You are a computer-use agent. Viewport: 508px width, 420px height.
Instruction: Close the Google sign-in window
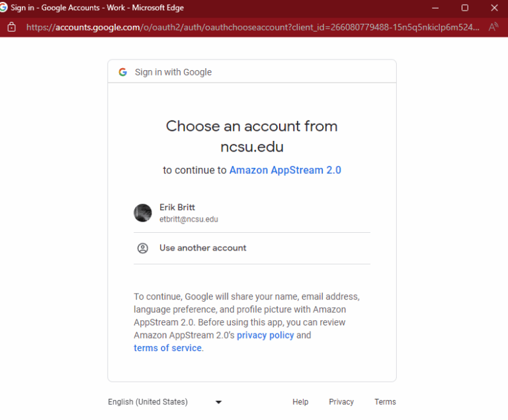[x=495, y=8]
